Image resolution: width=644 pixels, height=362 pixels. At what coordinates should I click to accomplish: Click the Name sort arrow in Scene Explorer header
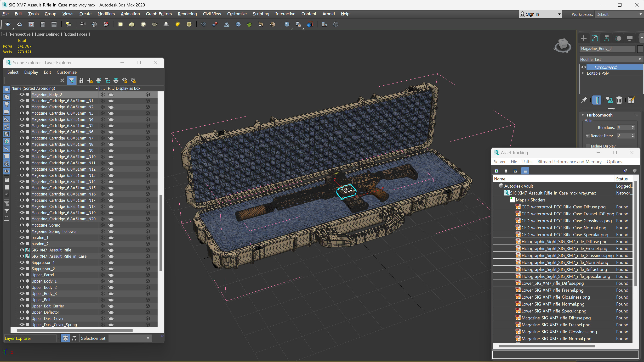97,89
